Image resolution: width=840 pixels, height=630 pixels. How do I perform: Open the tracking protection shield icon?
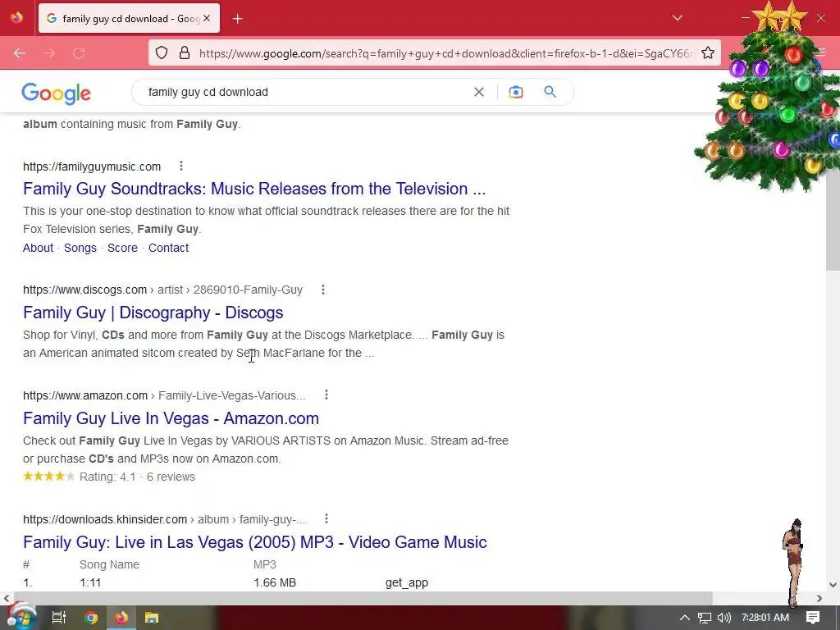pos(162,52)
